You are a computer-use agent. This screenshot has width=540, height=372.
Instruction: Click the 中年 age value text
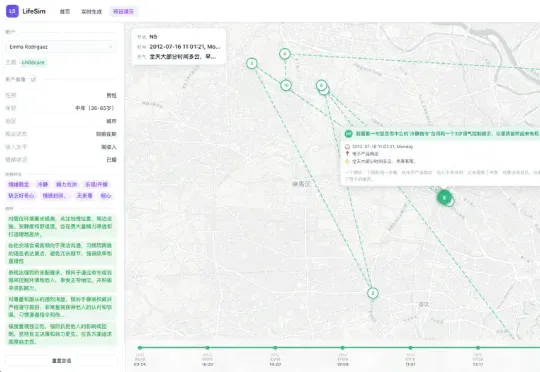[x=95, y=108]
